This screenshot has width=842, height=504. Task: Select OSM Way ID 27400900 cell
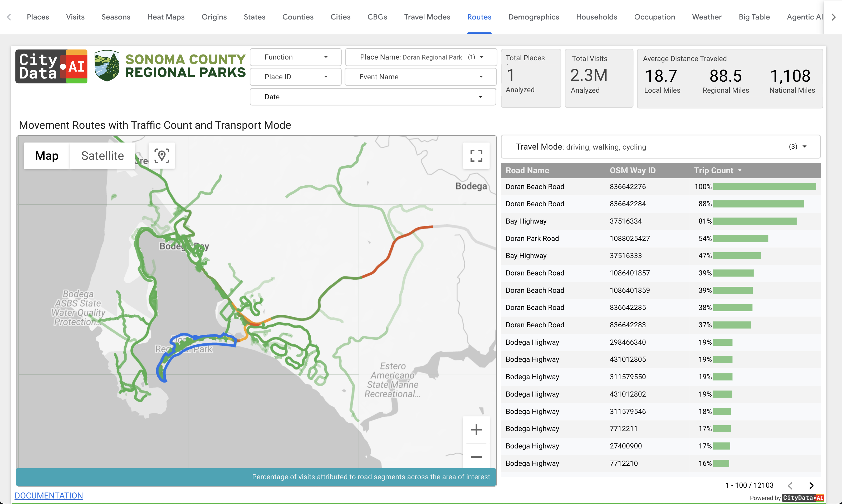pyautogui.click(x=625, y=446)
